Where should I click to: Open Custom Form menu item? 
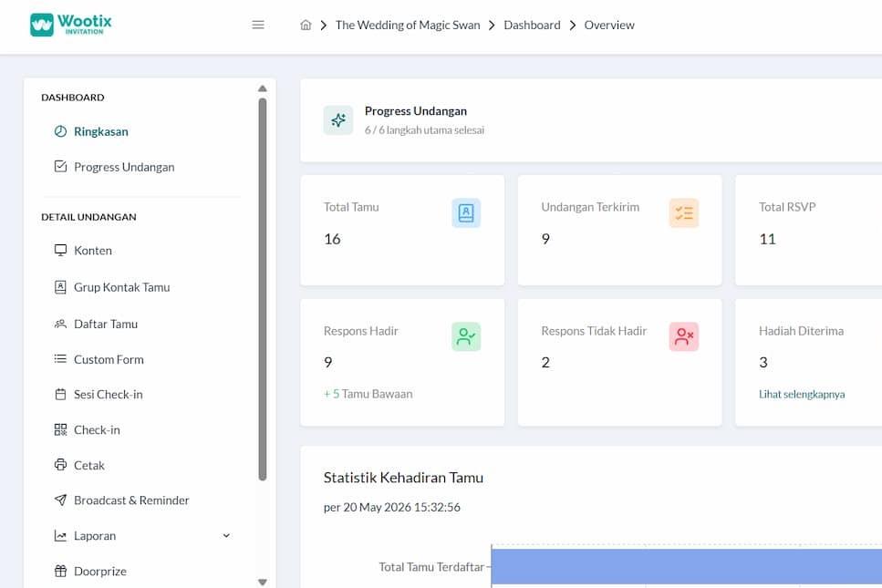pyautogui.click(x=109, y=359)
